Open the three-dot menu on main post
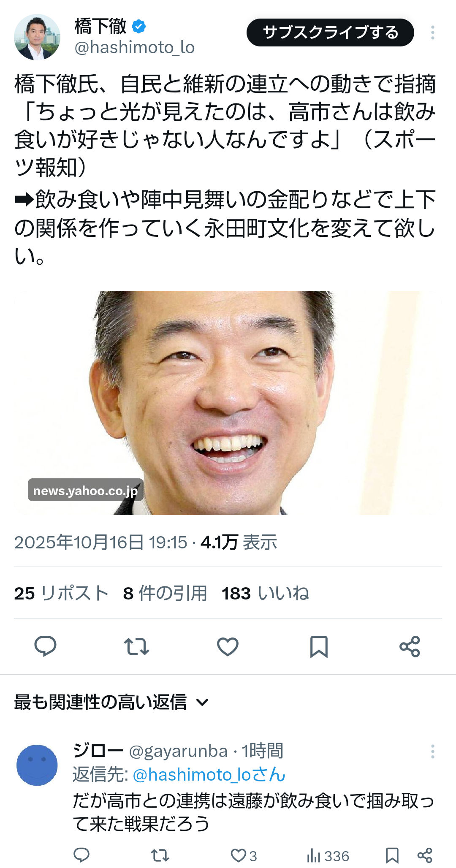This screenshot has height=868, width=456. [x=432, y=33]
